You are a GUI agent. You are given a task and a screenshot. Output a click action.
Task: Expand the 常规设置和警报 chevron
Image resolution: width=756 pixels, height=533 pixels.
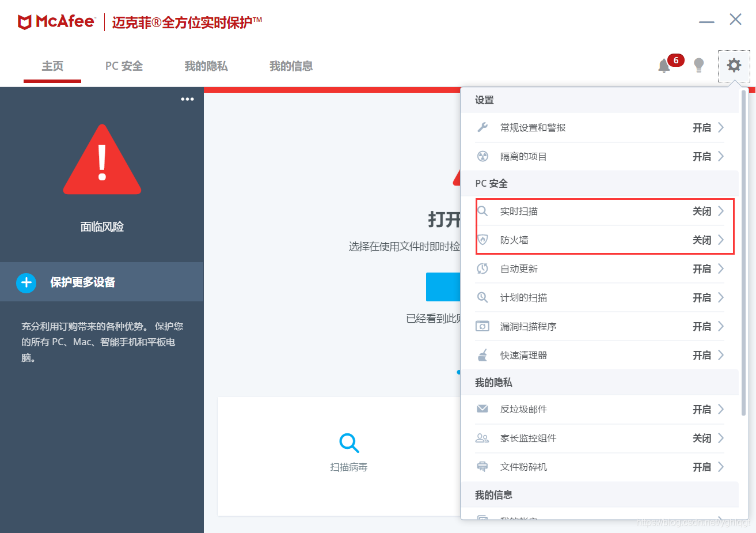pos(721,127)
